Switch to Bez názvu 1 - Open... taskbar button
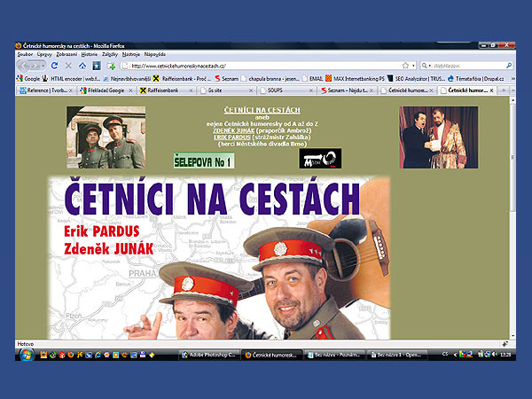Image resolution: width=532 pixels, height=399 pixels. click(x=397, y=355)
